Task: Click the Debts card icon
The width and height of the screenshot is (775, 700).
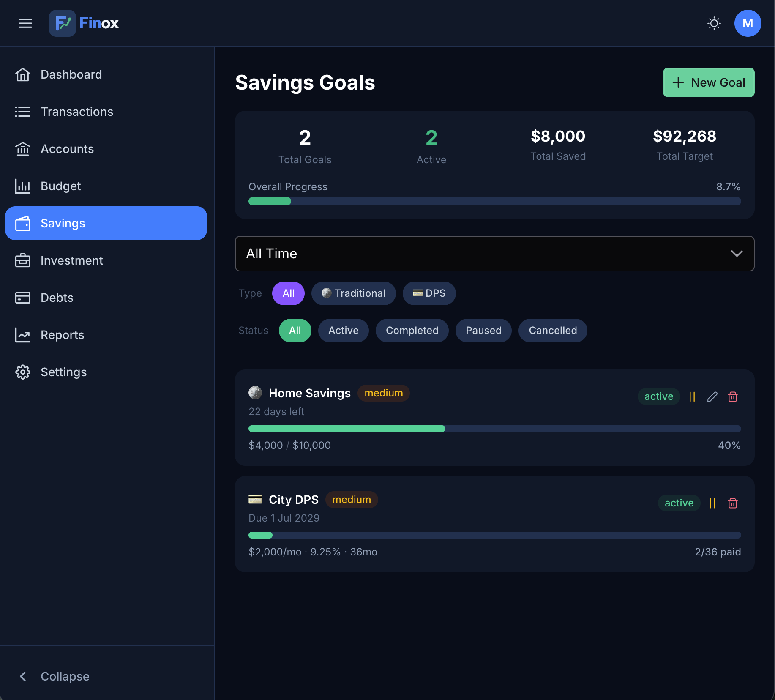Action: pyautogui.click(x=23, y=298)
